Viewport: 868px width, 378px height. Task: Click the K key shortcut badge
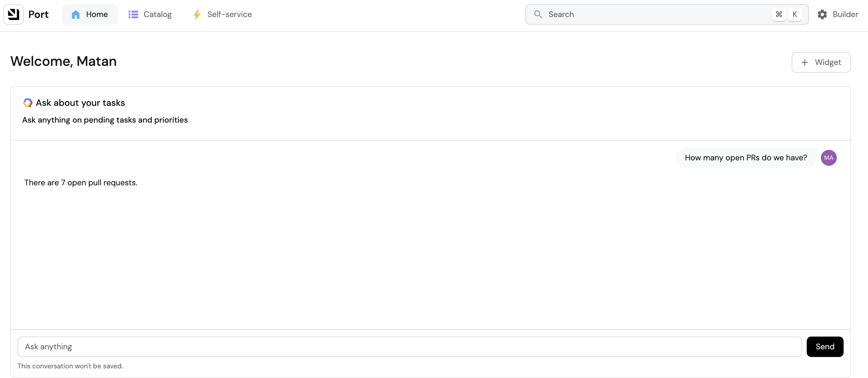coord(795,14)
